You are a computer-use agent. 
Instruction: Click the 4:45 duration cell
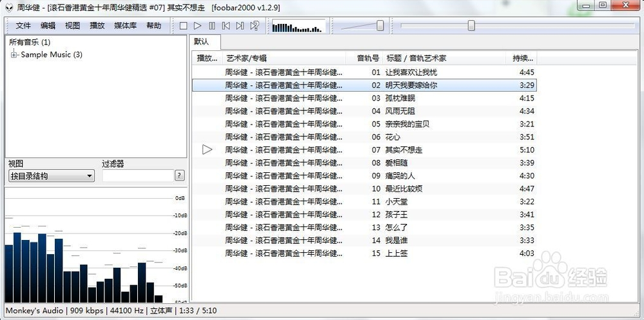tap(527, 72)
